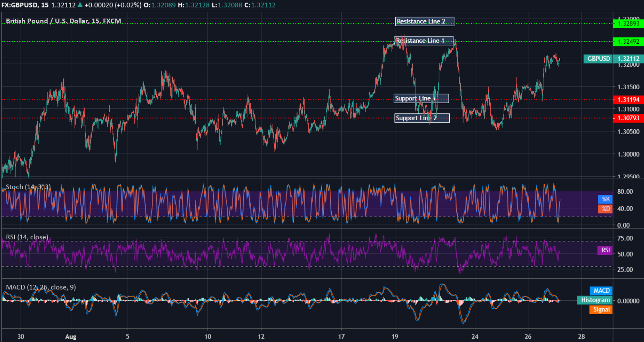644x342 pixels.
Task: Click the 12 date on time axis
Action: [261, 336]
